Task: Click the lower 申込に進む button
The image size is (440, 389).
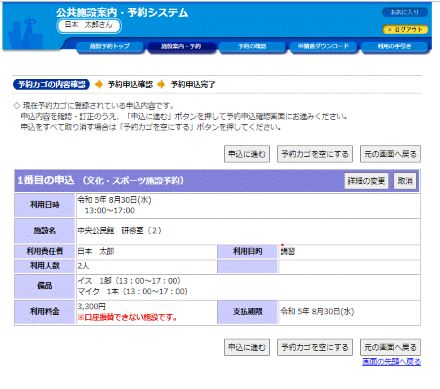Action: coord(247,347)
